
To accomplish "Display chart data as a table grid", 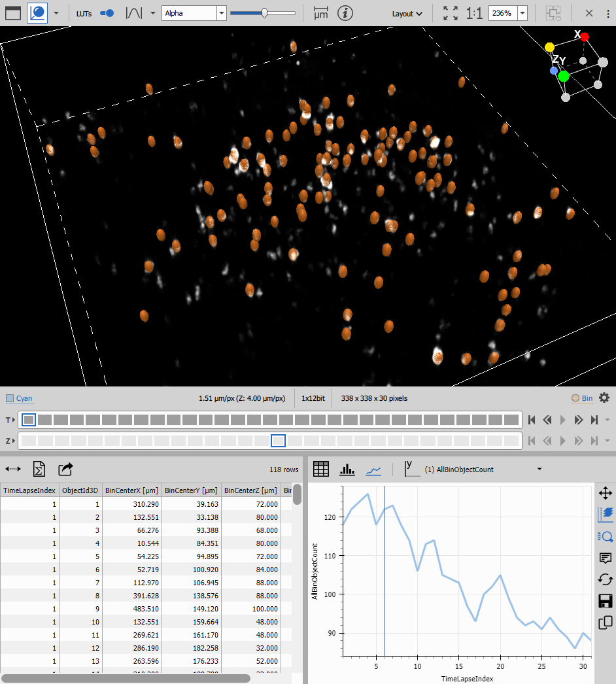I will (x=321, y=468).
